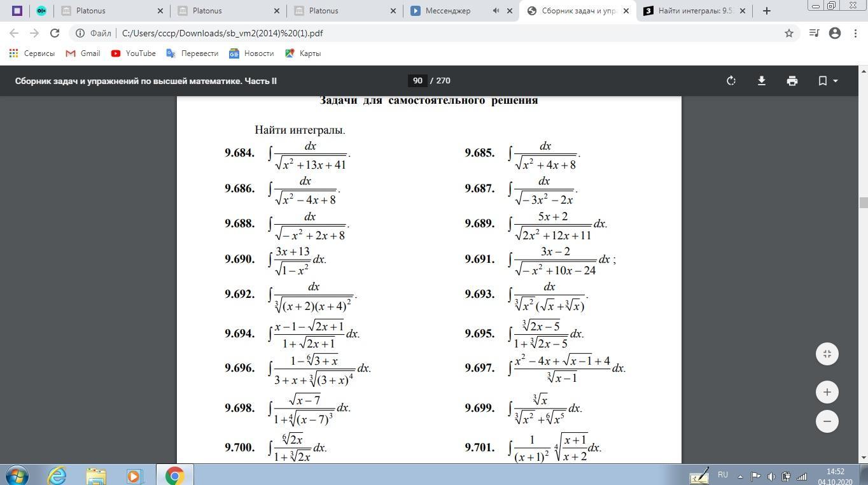
Task: Switch the RU input language indicator
Action: 723,475
